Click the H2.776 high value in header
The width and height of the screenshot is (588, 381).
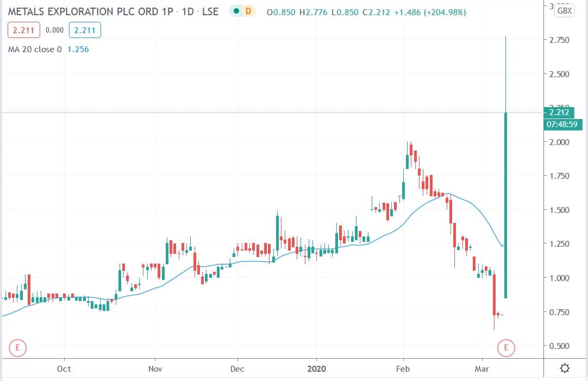click(x=314, y=13)
